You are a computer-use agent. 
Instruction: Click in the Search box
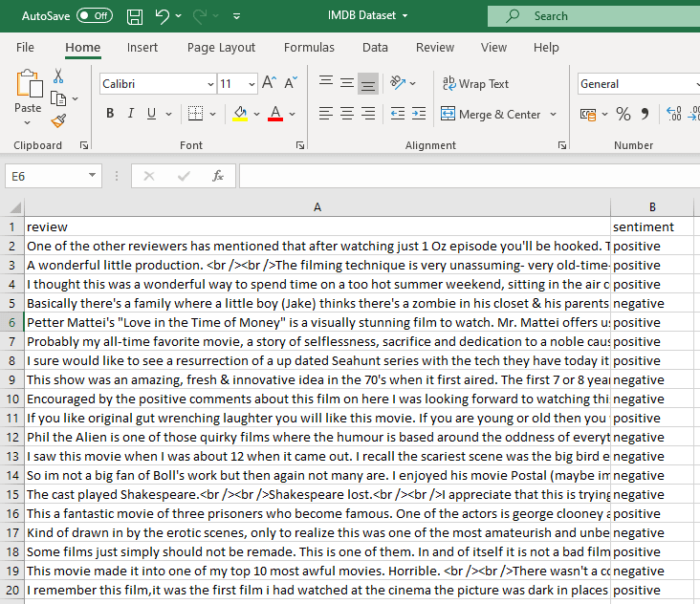tap(594, 16)
